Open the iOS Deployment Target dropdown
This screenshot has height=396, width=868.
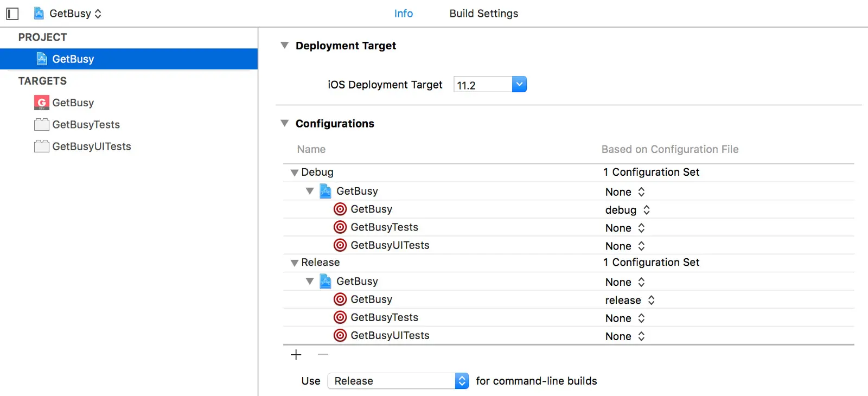click(x=519, y=85)
